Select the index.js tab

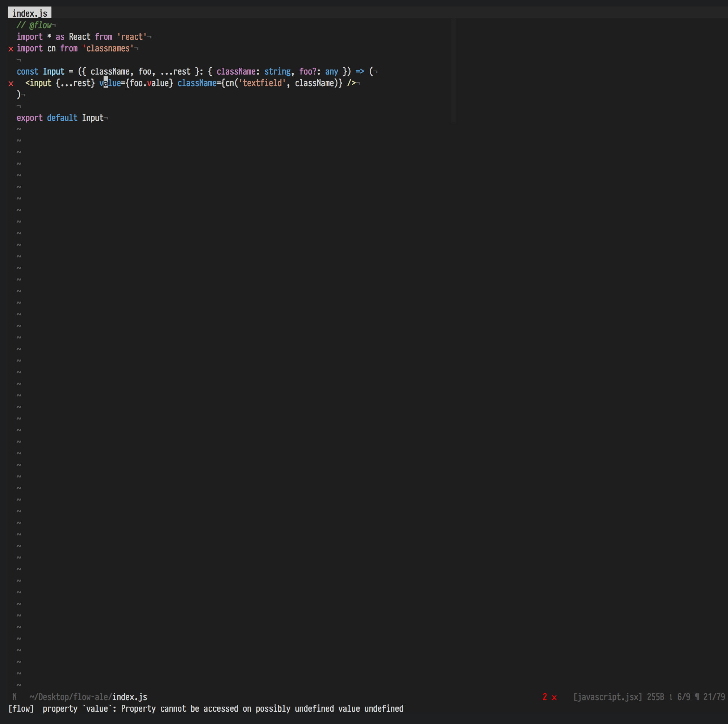pos(29,13)
